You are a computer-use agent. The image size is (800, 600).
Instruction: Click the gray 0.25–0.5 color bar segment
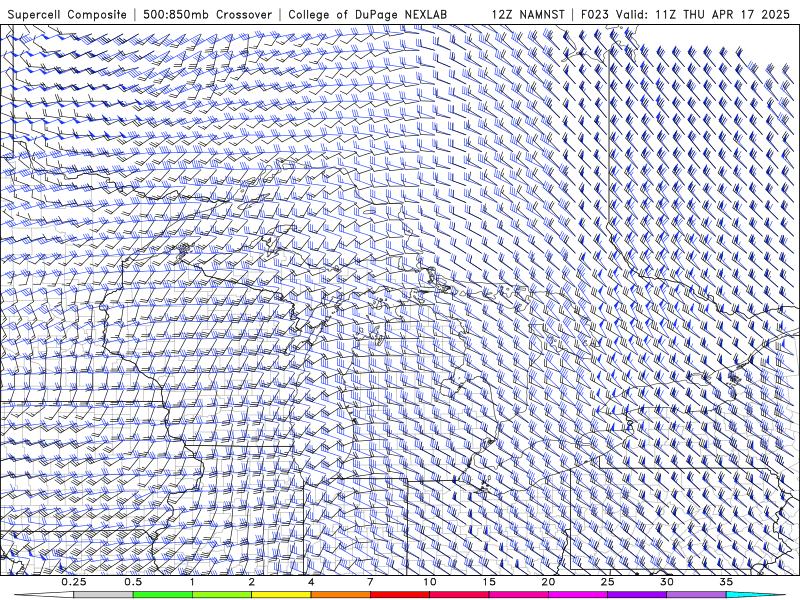(104, 595)
